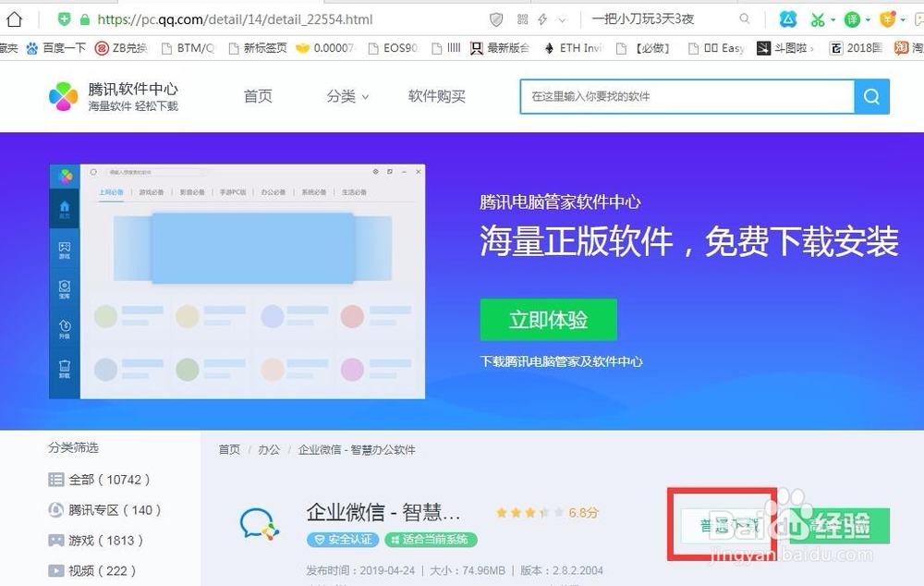The width and height of the screenshot is (924, 586).
Task: Click the green padlock icon
Action: pos(85,19)
